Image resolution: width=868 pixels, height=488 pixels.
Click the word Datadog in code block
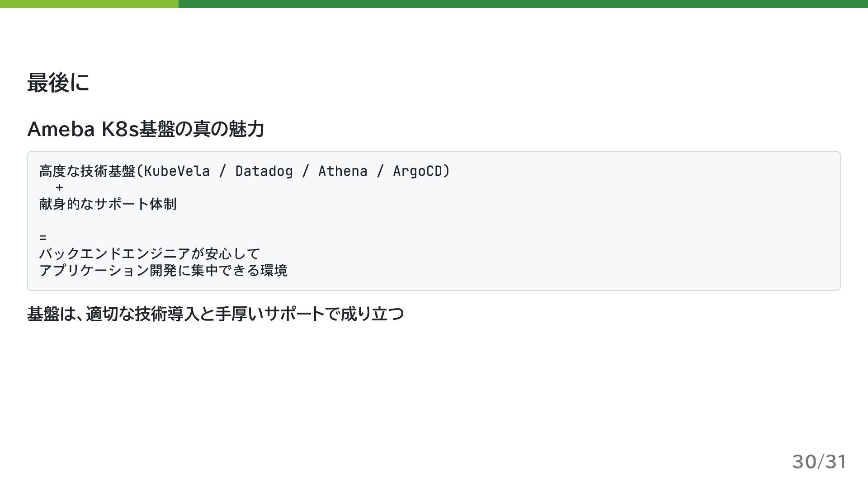coord(264,171)
